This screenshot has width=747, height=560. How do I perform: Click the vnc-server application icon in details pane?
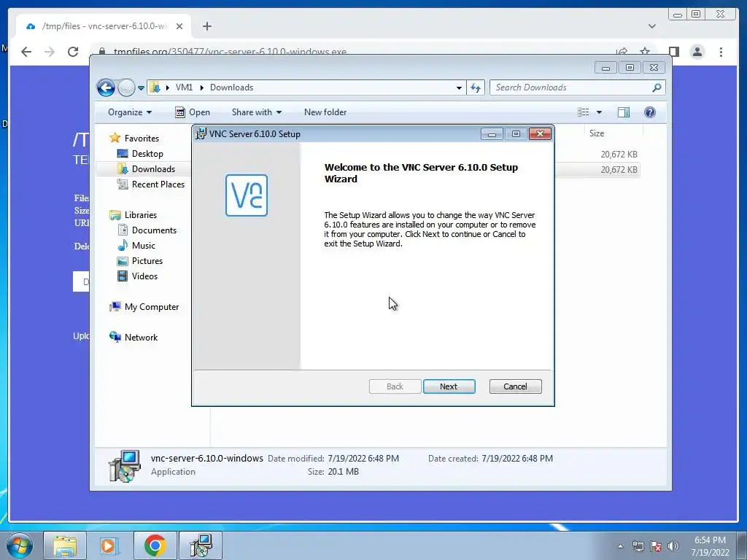(124, 465)
